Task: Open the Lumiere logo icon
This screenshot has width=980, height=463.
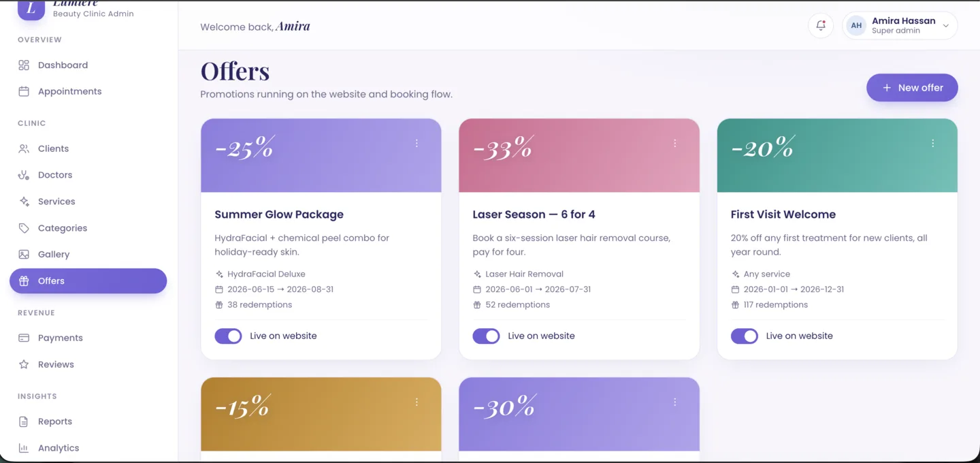Action: 31,10
